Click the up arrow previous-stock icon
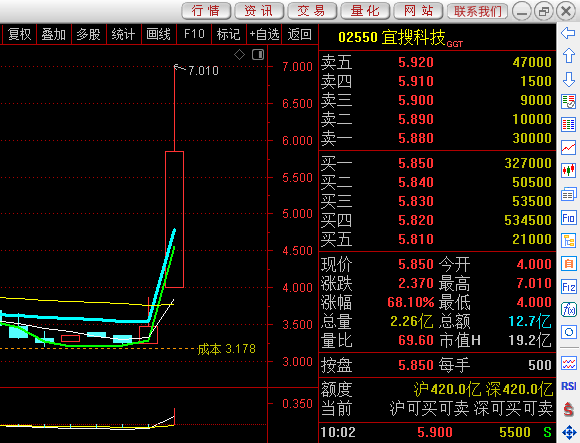 568,56
